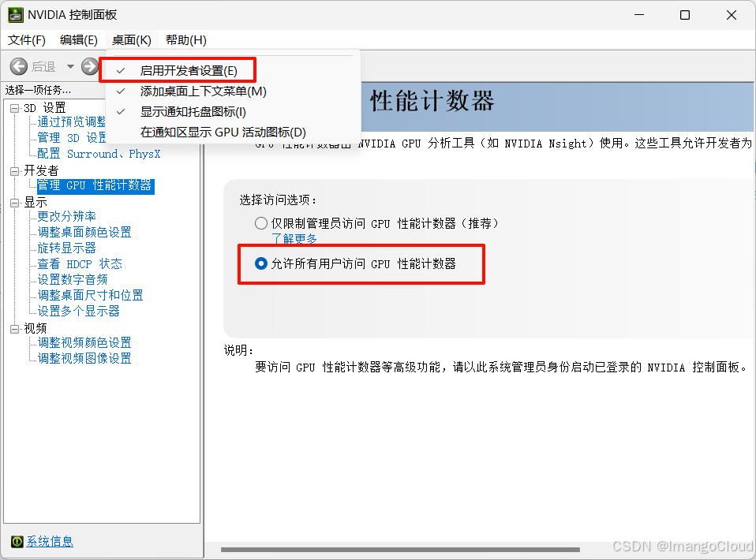Open 设置多个显示器 in tree
This screenshot has width=756, height=560.
click(78, 312)
